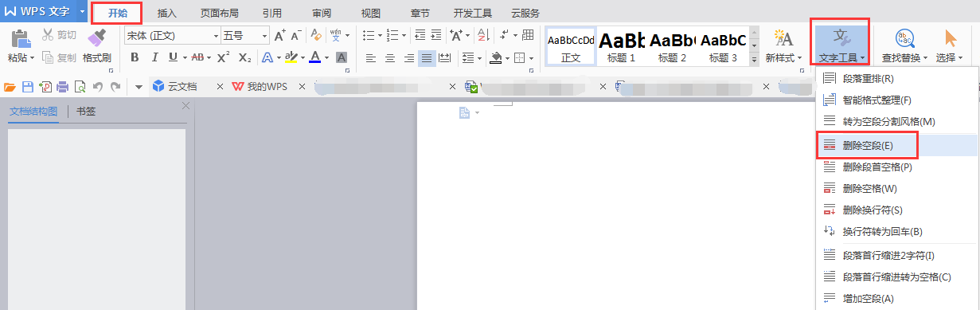Image resolution: width=980 pixels, height=310 pixels.
Task: Click the undo arrow in quick toolbar
Action: coord(97,86)
